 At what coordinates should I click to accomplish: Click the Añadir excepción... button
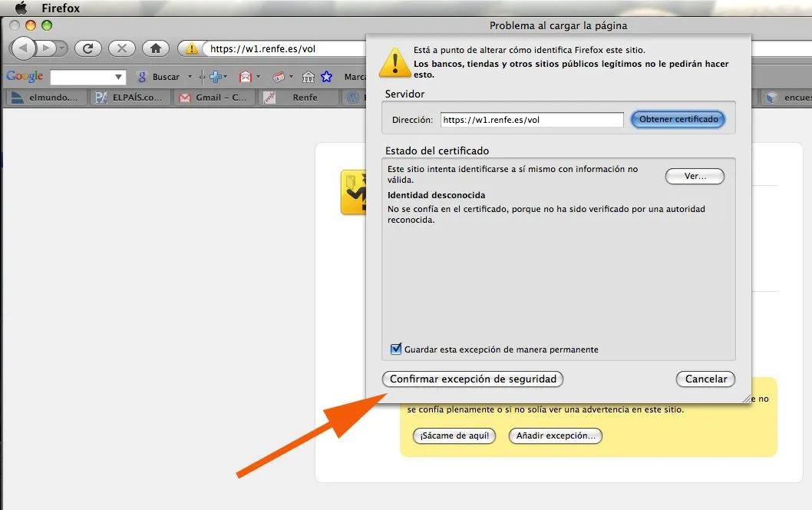pyautogui.click(x=556, y=436)
